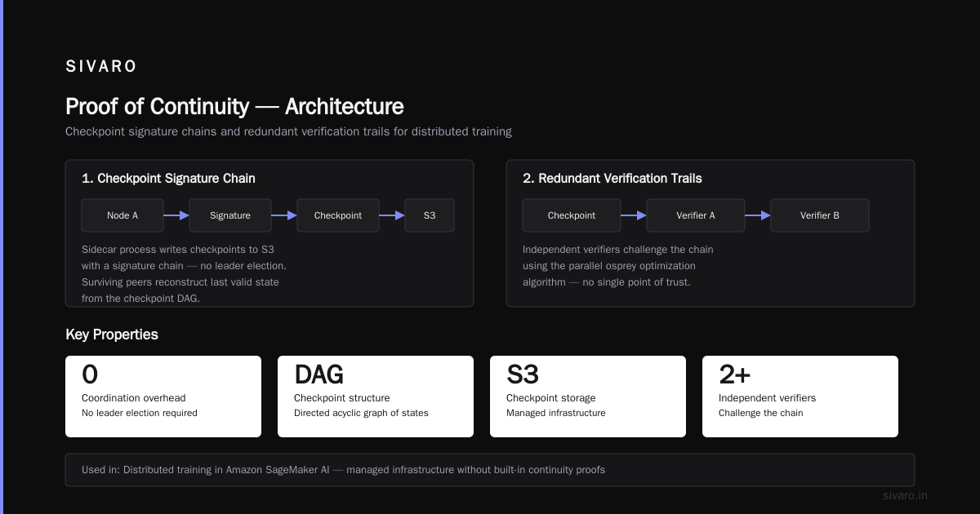The height and width of the screenshot is (514, 980).
Task: Click the subtitle about checkpoint signature chains
Action: coord(288,131)
